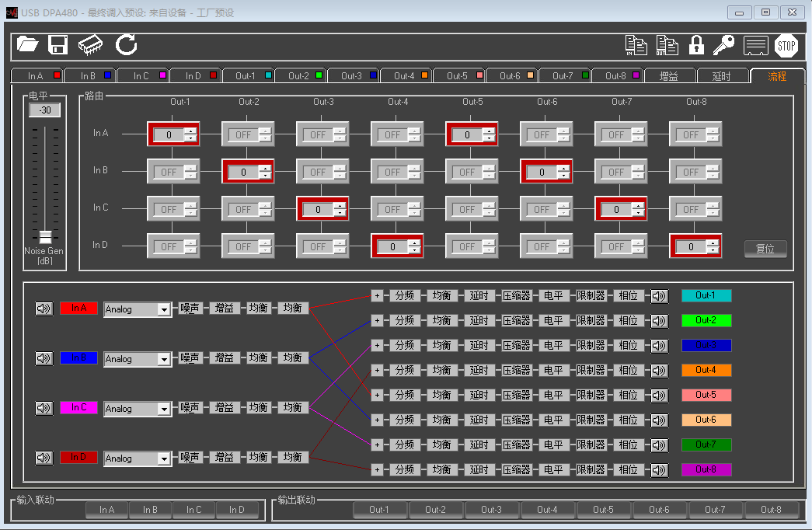Open Out-6 限制器 limiter block
The width and height of the screenshot is (812, 530).
[591, 420]
